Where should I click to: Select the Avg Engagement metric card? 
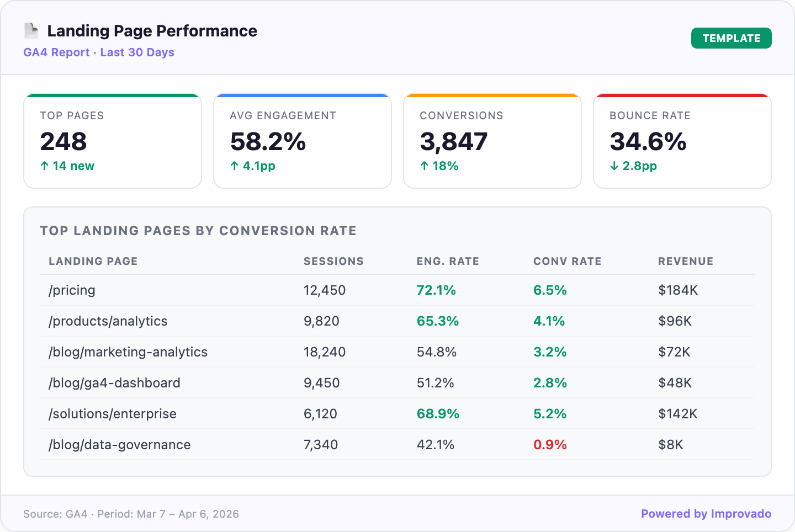(303, 141)
